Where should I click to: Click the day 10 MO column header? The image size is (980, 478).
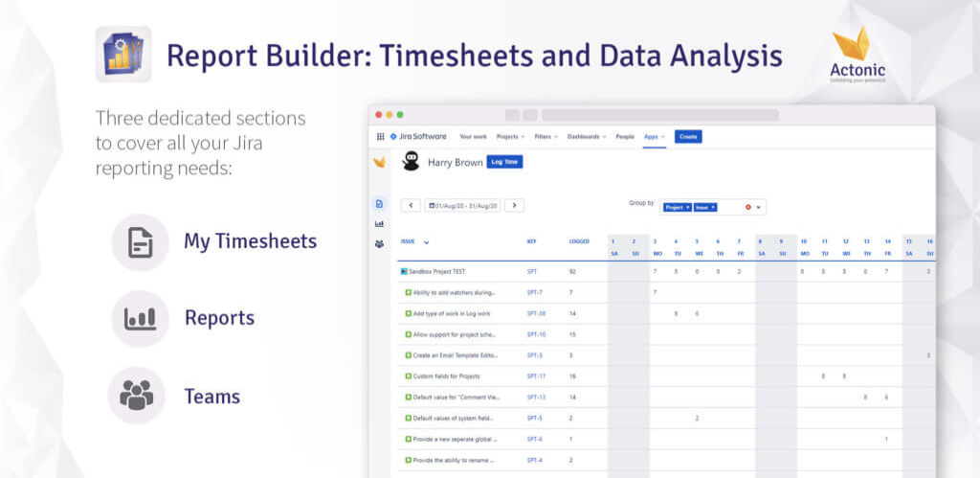pyautogui.click(x=805, y=247)
